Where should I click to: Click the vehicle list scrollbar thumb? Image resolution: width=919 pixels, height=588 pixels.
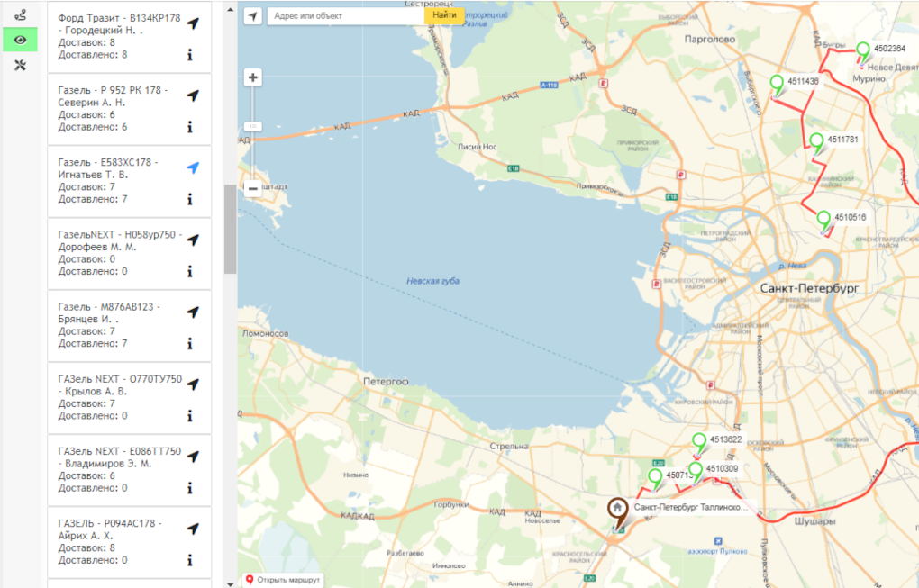[x=230, y=229]
